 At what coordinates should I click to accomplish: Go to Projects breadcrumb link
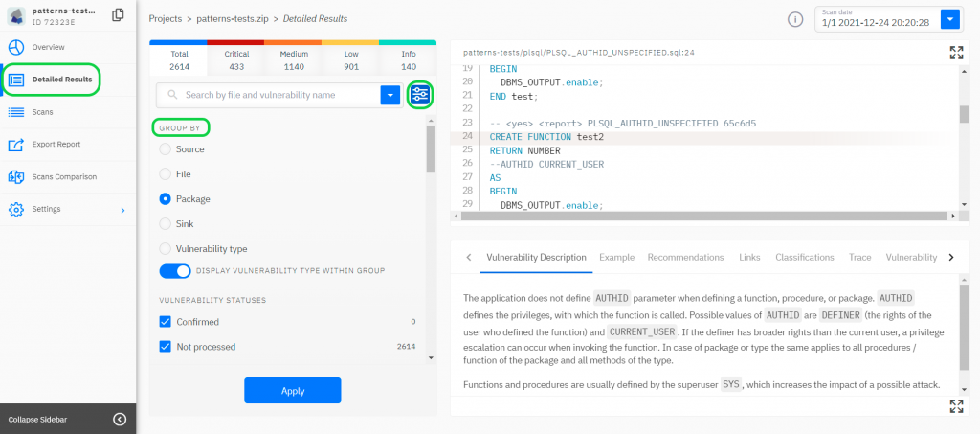click(x=165, y=19)
